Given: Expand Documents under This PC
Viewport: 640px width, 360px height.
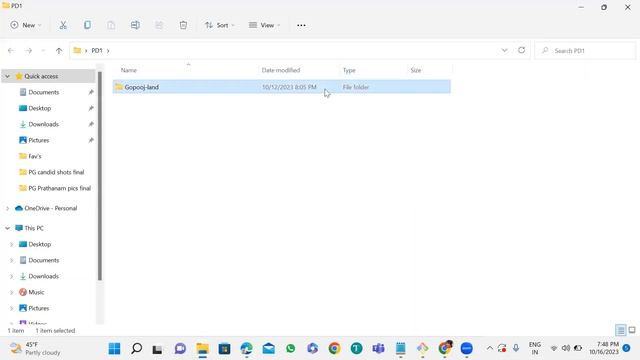Looking at the screenshot, I should point(11,260).
